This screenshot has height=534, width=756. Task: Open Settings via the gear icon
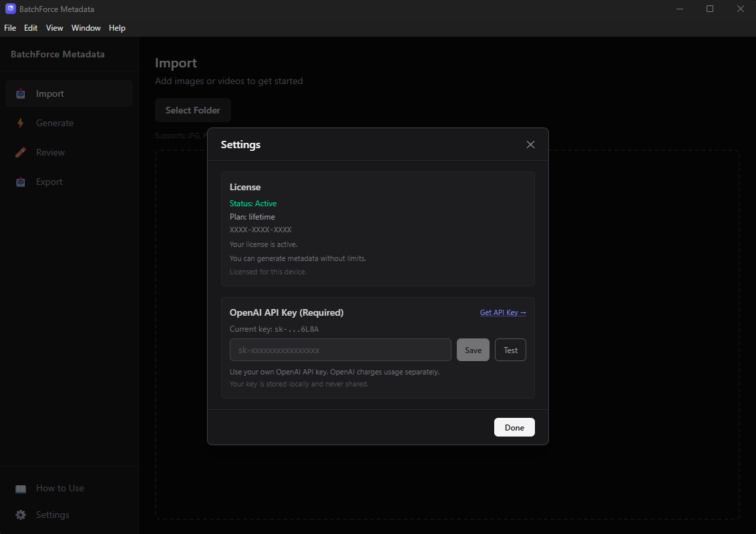[20, 515]
